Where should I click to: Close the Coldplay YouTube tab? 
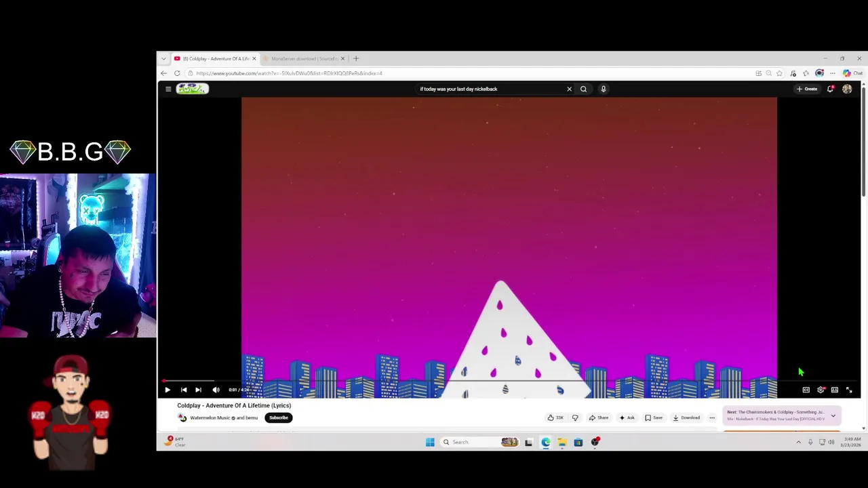point(254,58)
